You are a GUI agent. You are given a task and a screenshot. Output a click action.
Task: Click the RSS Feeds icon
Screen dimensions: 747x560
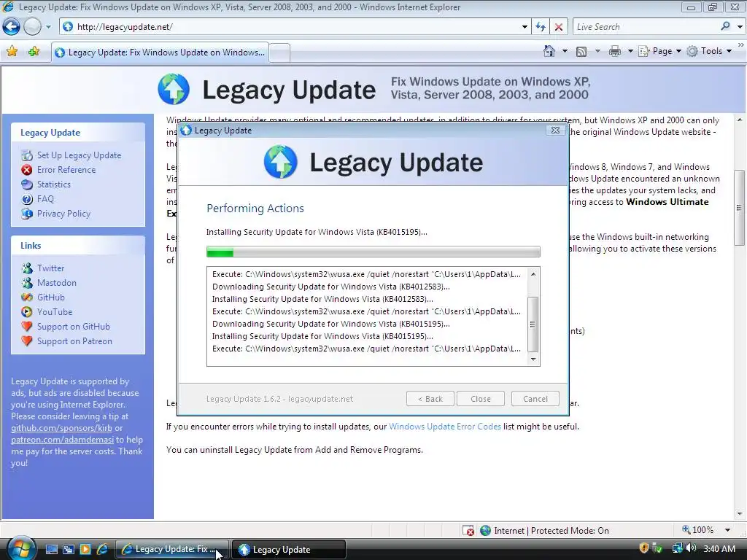(x=581, y=52)
